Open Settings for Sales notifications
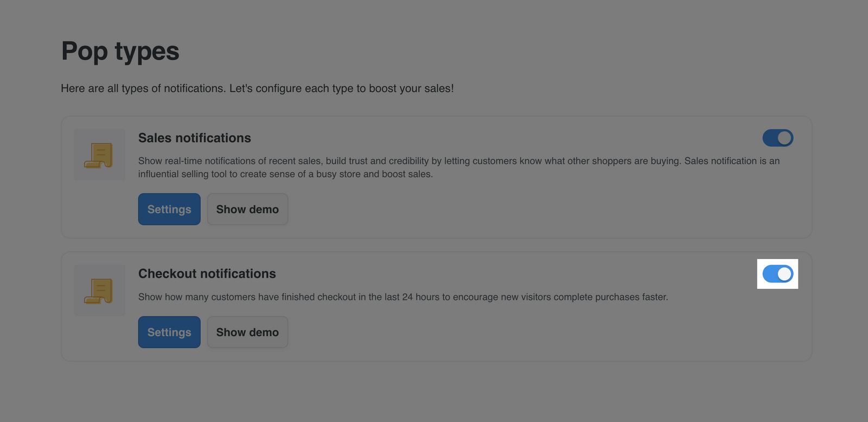The width and height of the screenshot is (868, 422). pos(169,209)
